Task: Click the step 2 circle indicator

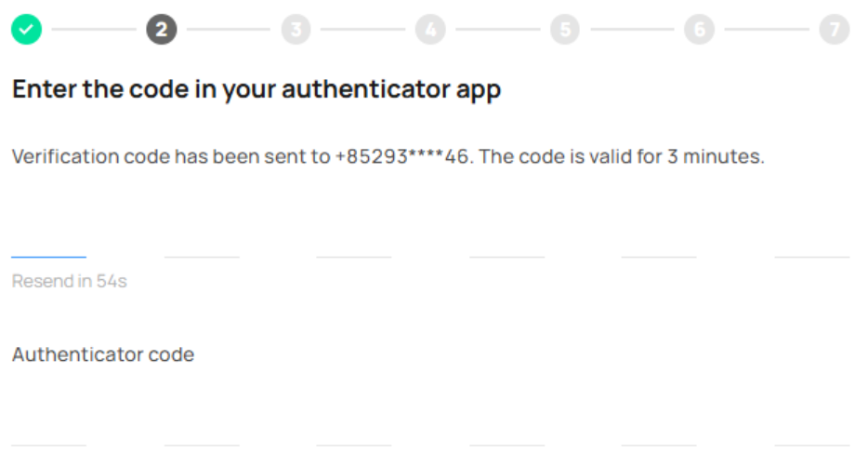Action: 161,30
